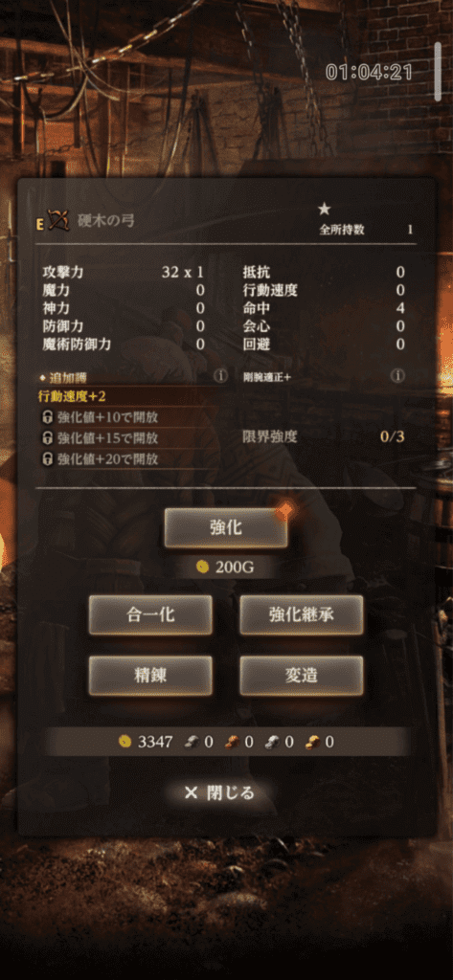Screen dimensions: 453x980
Task: Click the 精錬 refine button
Action: coord(150,676)
